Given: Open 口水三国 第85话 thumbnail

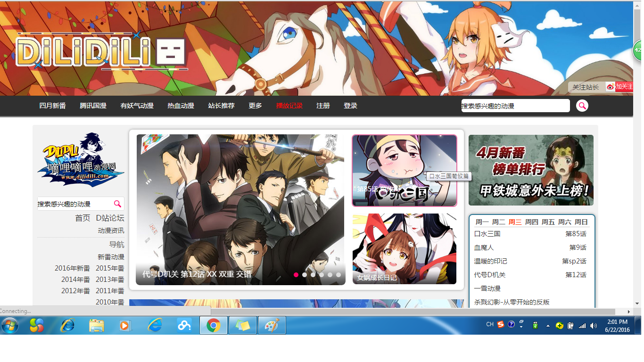Looking at the screenshot, I should coord(405,171).
